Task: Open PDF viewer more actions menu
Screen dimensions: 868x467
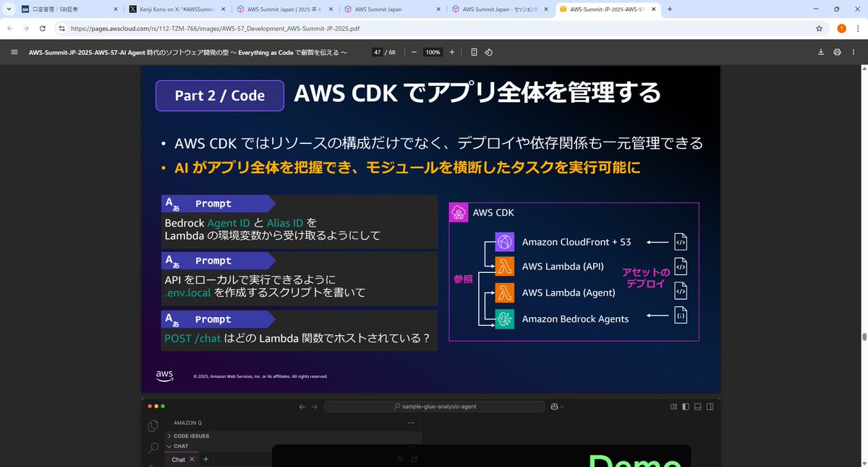Action: [854, 52]
